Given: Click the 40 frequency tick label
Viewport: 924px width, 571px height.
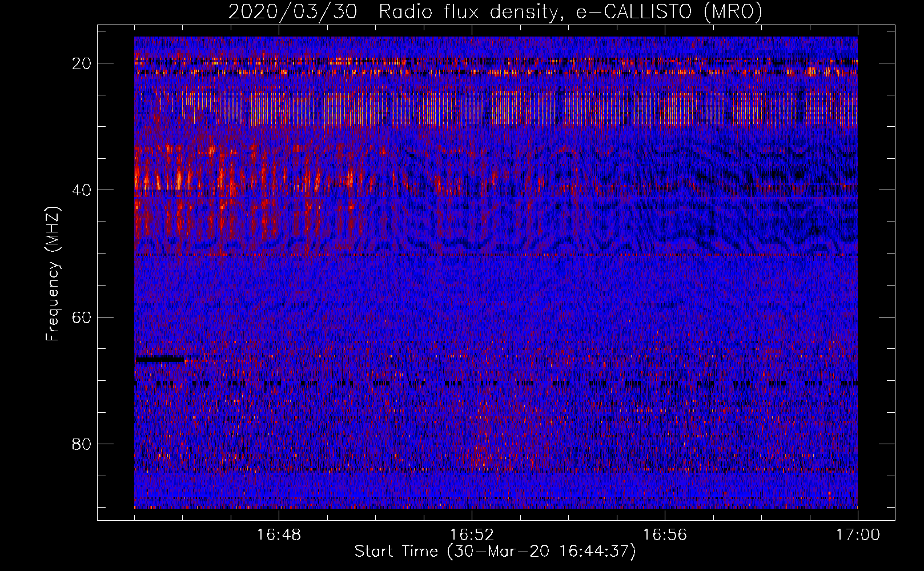Looking at the screenshot, I should pos(82,190).
